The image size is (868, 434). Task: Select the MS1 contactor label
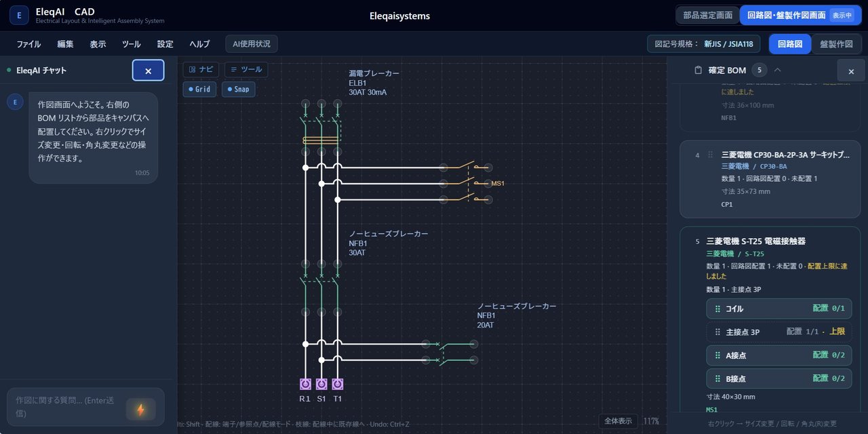pos(498,184)
